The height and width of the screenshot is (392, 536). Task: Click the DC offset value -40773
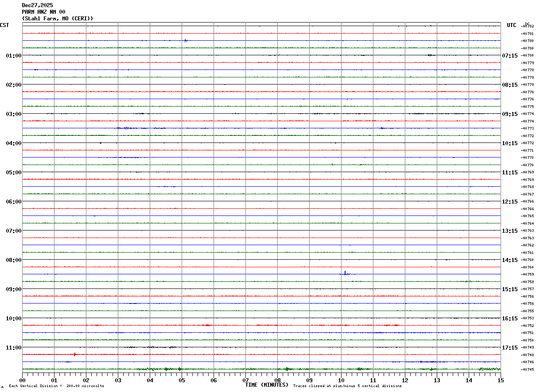528,128
